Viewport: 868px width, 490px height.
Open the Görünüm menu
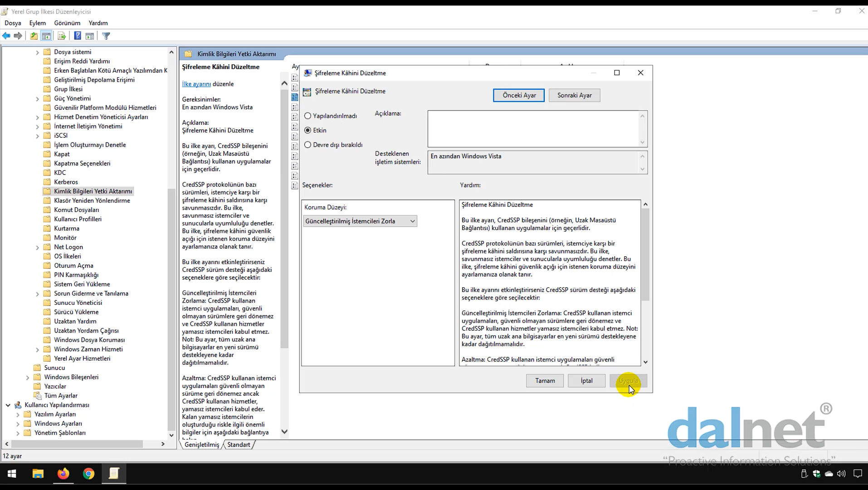click(67, 23)
